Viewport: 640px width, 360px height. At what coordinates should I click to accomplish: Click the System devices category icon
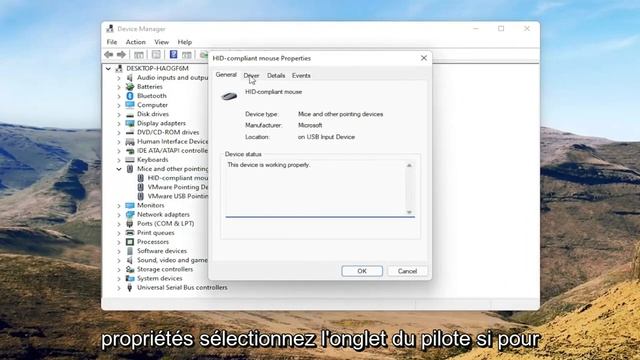click(x=130, y=278)
